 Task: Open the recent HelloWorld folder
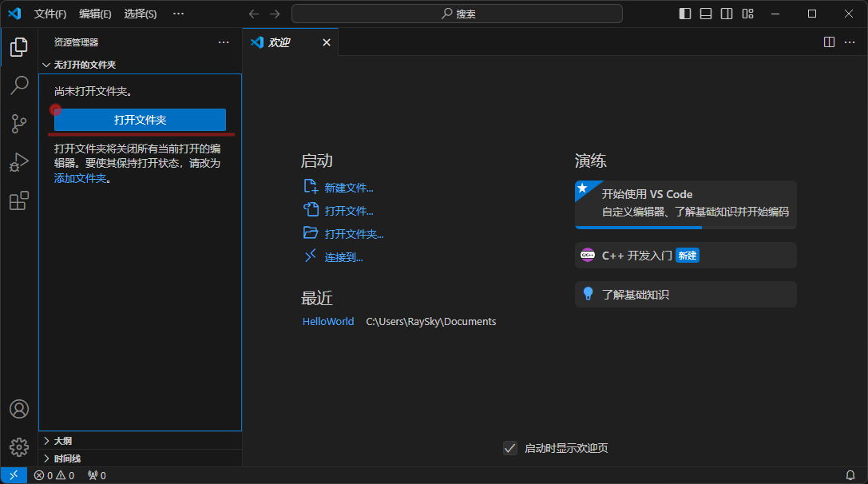[328, 322]
